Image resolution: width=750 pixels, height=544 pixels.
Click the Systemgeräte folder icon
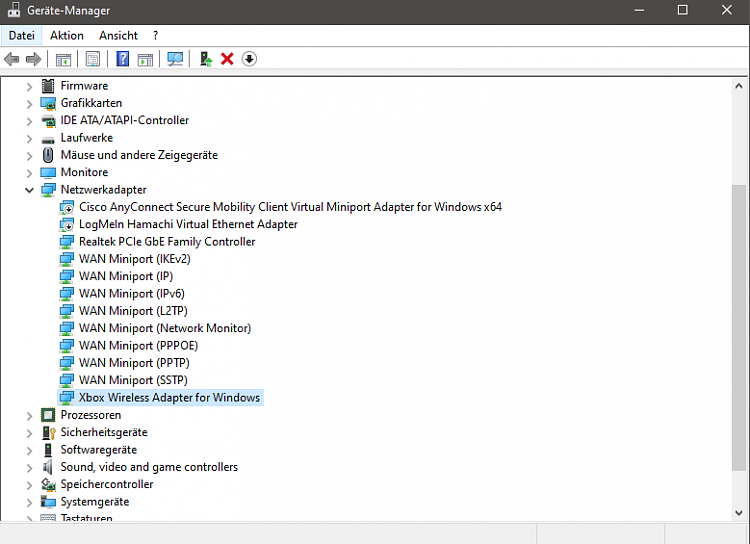point(48,502)
